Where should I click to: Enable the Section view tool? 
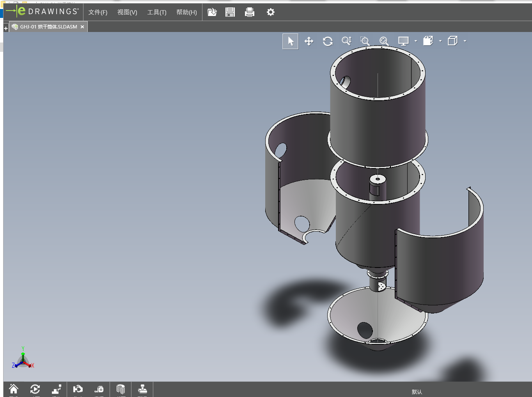[x=121, y=389]
